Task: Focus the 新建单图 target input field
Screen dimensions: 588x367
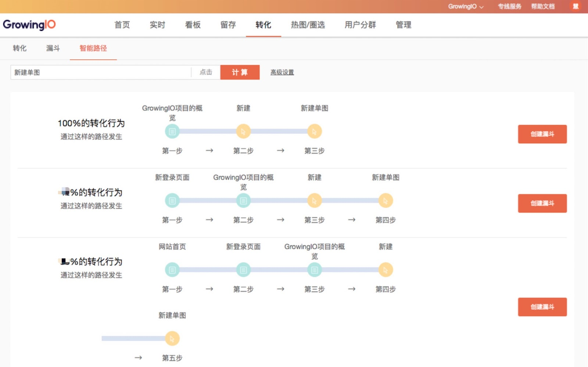Action: [101, 72]
